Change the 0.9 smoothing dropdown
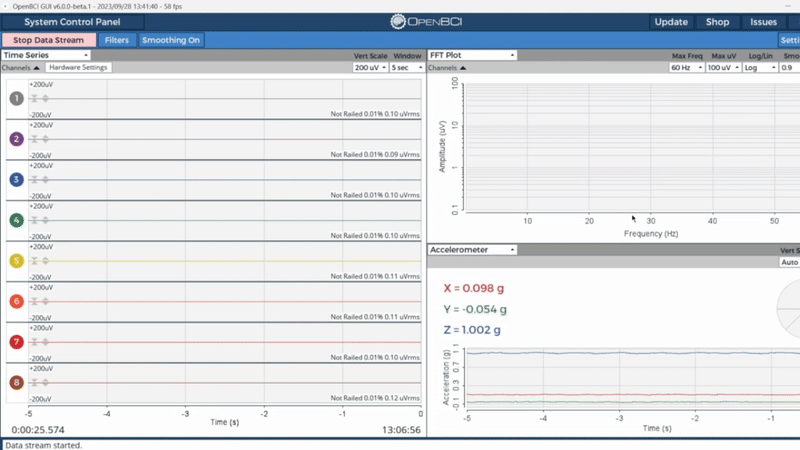800x450 pixels. (789, 67)
